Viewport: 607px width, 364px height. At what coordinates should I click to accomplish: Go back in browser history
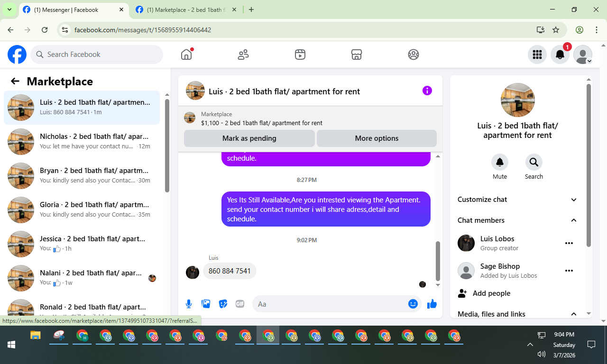click(10, 30)
